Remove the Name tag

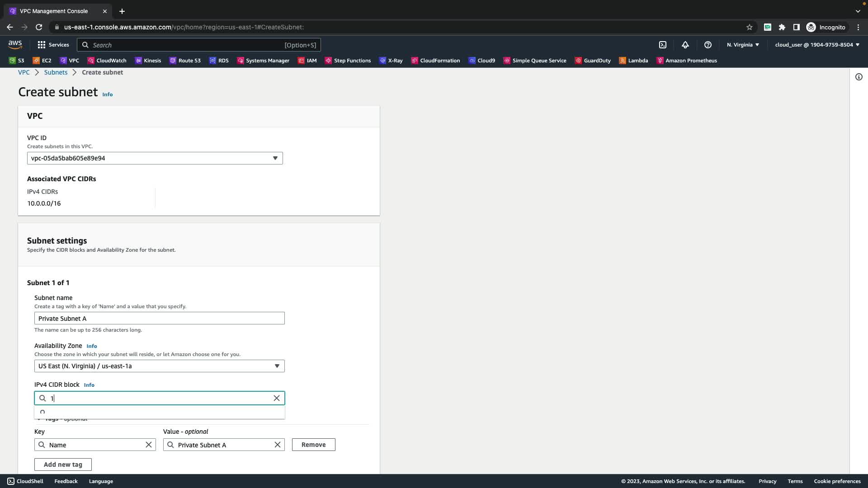pos(313,445)
